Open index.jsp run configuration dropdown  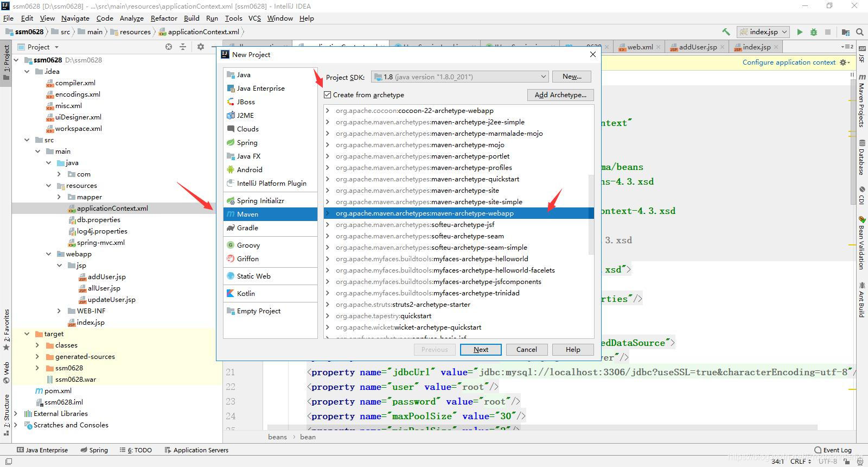[x=764, y=32]
